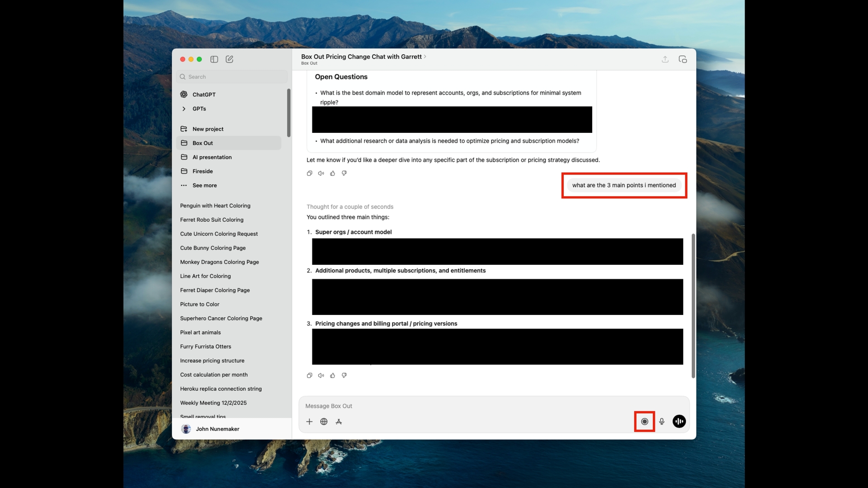Screen dimensions: 868x488
Task: Open the companion window icon
Action: (683, 59)
